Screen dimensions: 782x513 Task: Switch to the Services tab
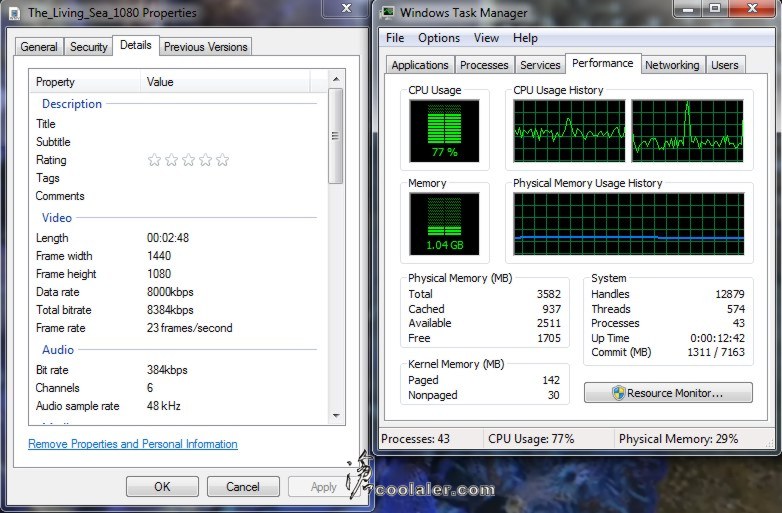pos(540,65)
